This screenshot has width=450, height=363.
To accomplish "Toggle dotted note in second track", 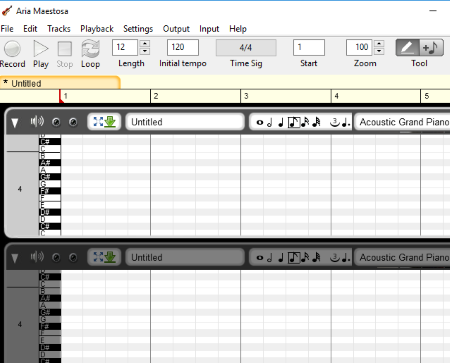I will click(346, 258).
